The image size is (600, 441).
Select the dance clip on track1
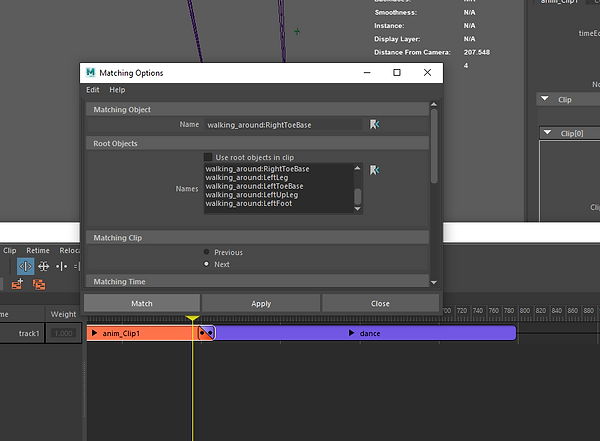tap(365, 333)
